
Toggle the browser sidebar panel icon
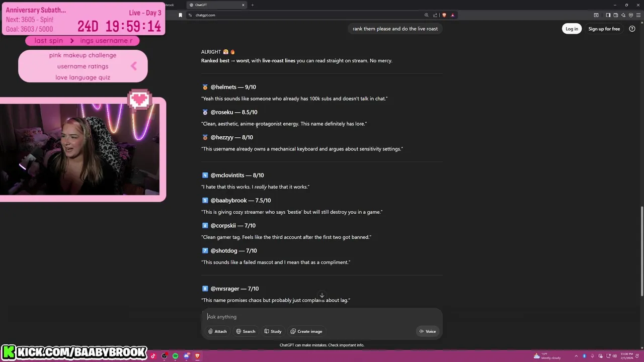pos(608,15)
